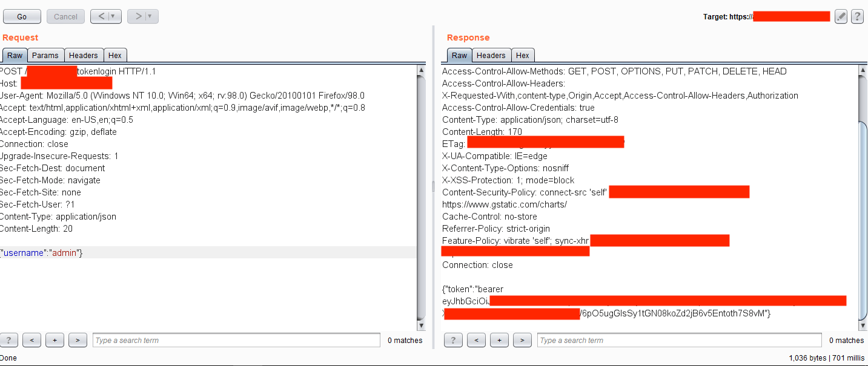868x366 pixels.
Task: Switch to the Request Params tab
Action: tap(45, 55)
